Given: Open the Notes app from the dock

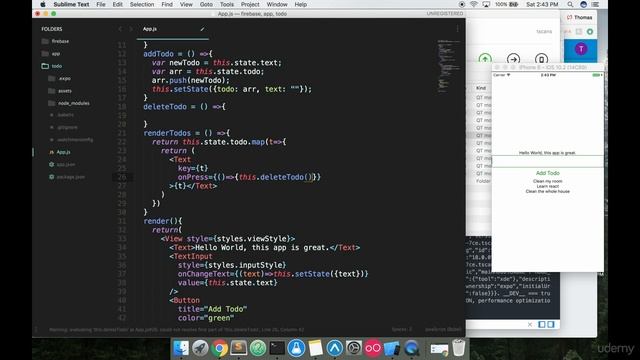Looking at the screenshot, I should [316, 348].
